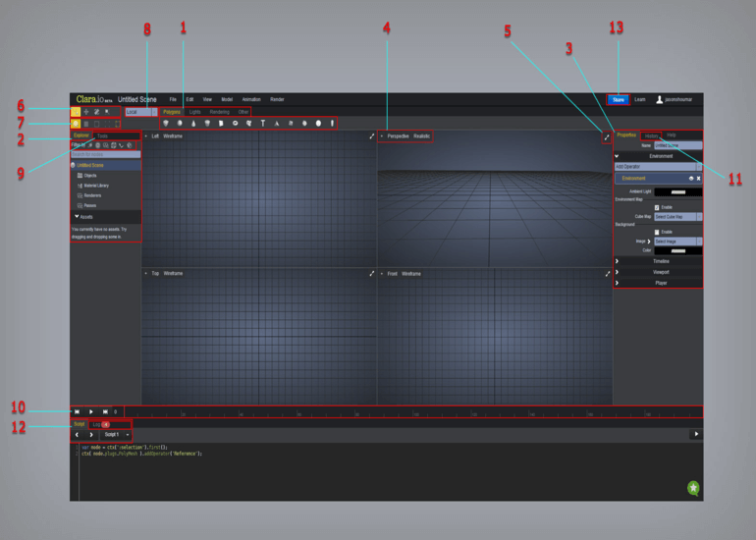756x540 pixels.
Task: Open the Animation menu
Action: [251, 99]
